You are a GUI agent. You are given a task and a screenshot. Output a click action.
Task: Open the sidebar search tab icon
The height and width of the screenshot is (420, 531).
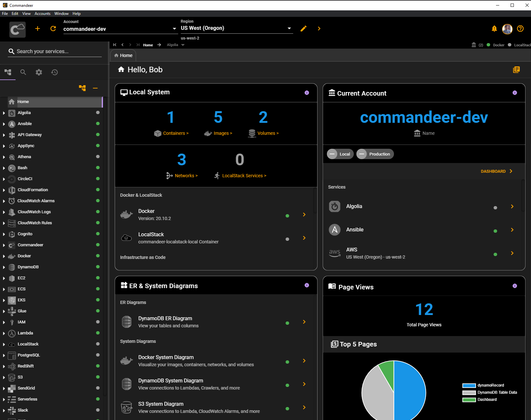[23, 72]
